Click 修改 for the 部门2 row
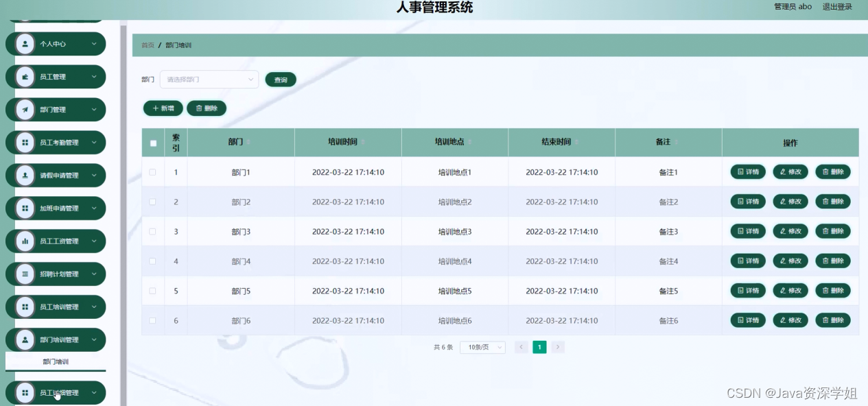Screen dimensions: 868x406 (x=790, y=202)
